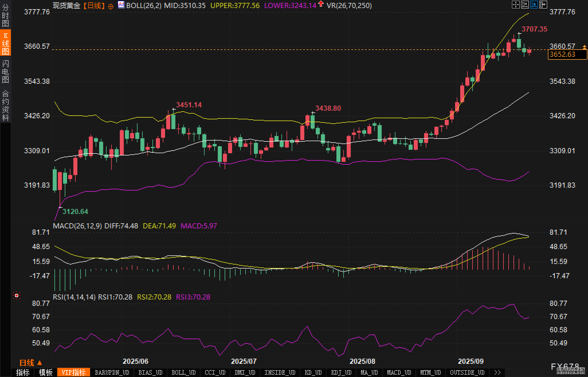This screenshot has width=588, height=377.
Task: Apply the OUTSIDE_UD indicator
Action: [x=467, y=372]
